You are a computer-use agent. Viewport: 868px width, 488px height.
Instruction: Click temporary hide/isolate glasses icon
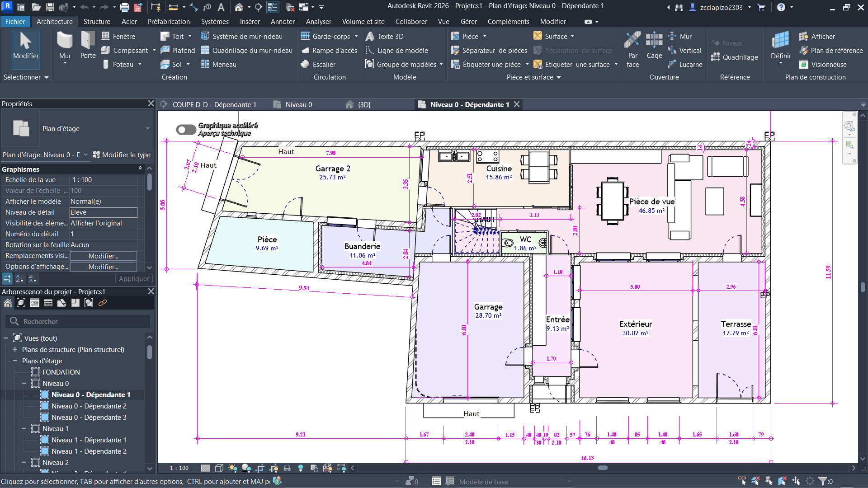[x=287, y=468]
